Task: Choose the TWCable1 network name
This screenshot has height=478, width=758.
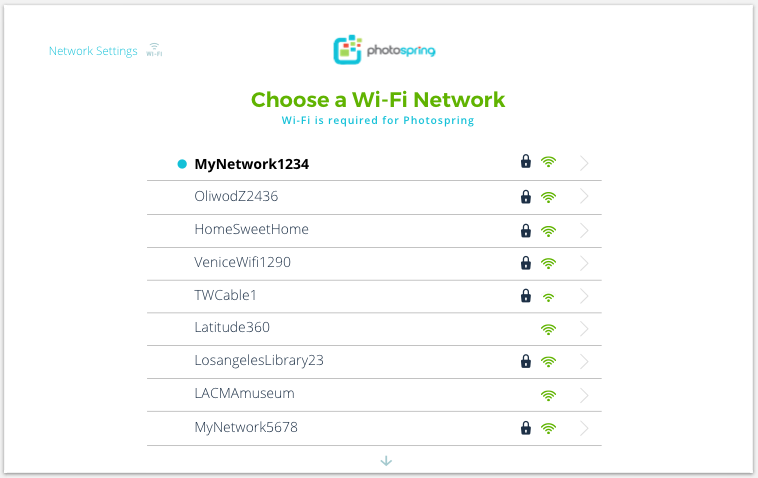Action: pyautogui.click(x=225, y=295)
